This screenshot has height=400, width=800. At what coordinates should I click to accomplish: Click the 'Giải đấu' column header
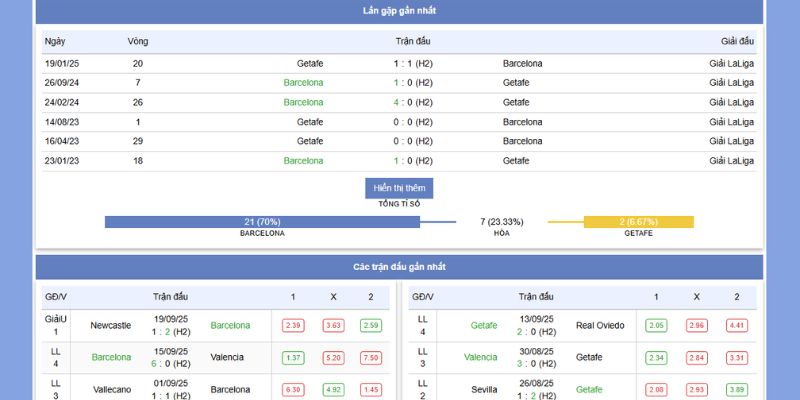738,42
